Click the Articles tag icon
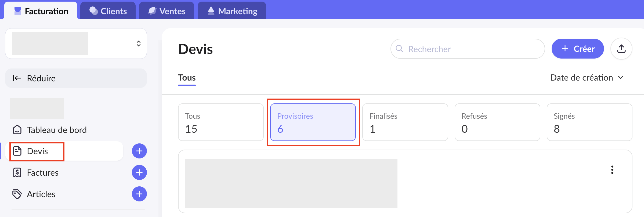644x217 pixels. (x=17, y=194)
